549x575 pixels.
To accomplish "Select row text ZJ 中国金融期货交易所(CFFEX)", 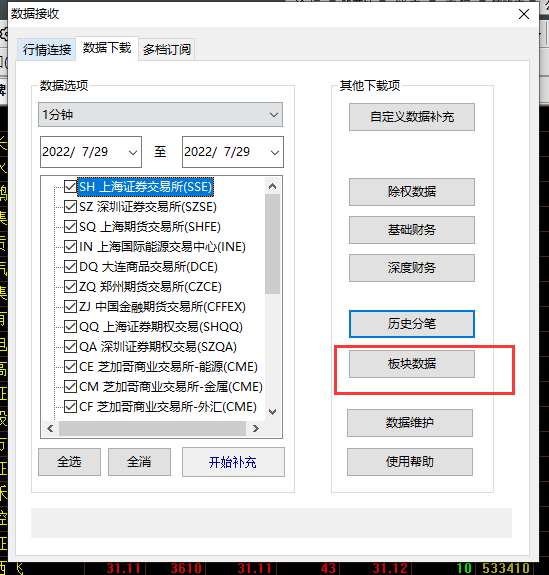I will coord(162,307).
